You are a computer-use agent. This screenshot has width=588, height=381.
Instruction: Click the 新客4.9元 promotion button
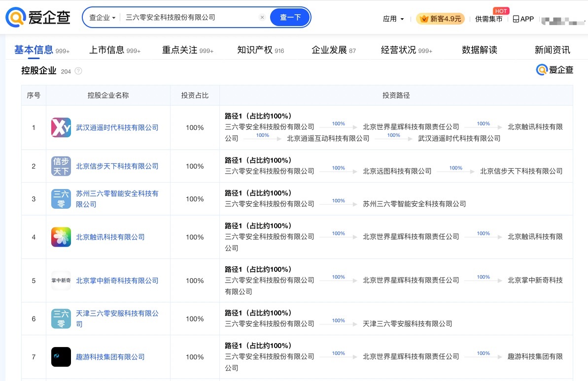(x=441, y=19)
